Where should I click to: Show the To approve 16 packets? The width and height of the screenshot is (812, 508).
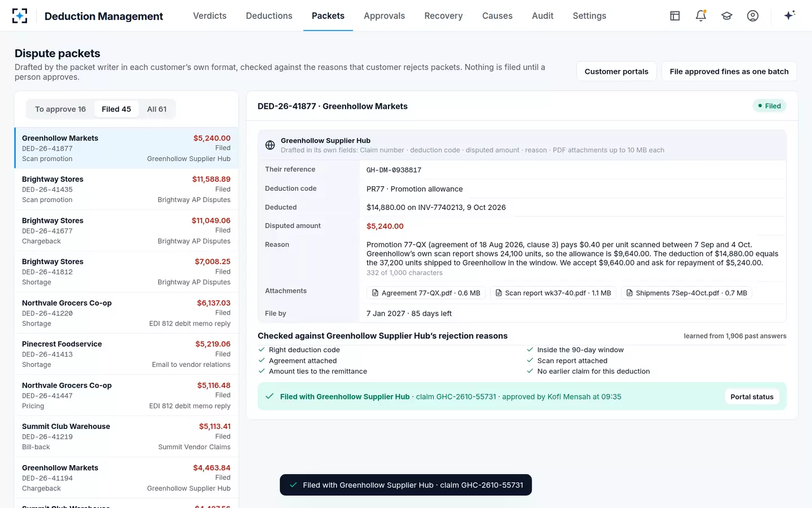point(60,109)
